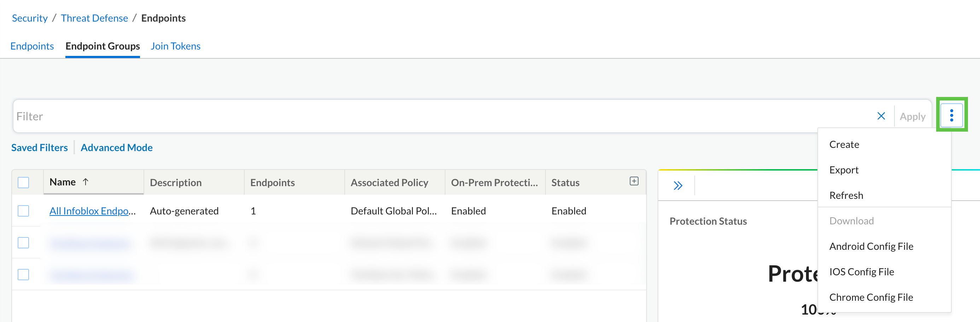The height and width of the screenshot is (322, 980).
Task: Select the Endpoint Groups tab
Action: 103,46
